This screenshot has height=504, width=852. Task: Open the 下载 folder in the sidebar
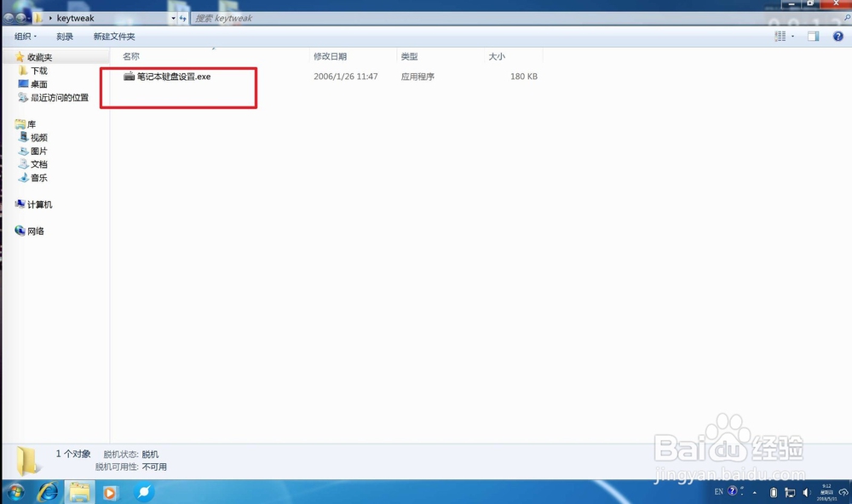[36, 71]
